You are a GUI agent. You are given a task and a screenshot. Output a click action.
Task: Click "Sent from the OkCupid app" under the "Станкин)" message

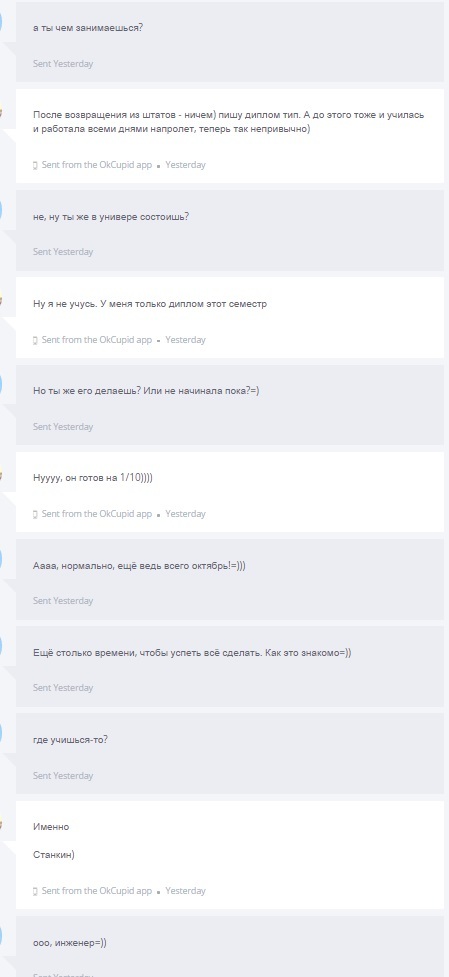pyautogui.click(x=97, y=891)
